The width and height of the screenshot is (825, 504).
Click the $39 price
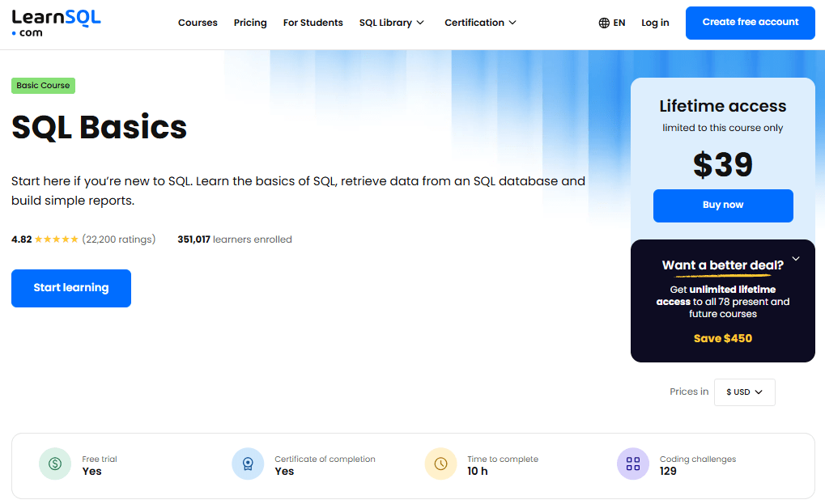coord(723,165)
